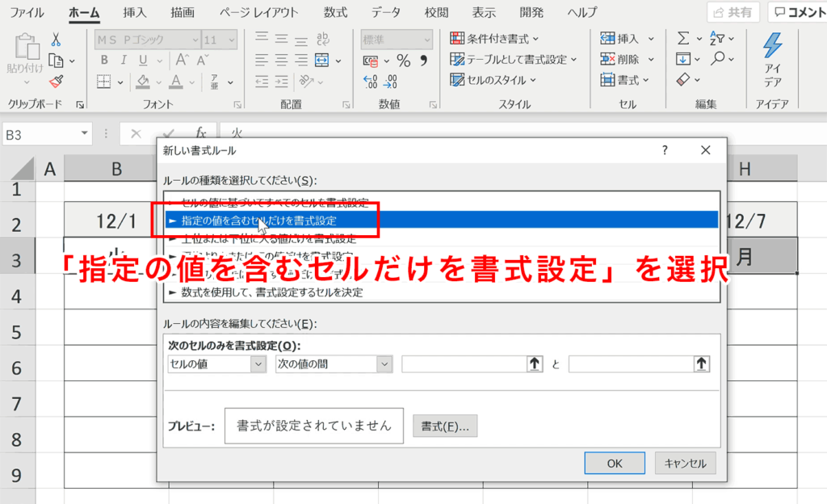This screenshot has height=504, width=827.
Task: Apply Comma style icon
Action: click(x=423, y=61)
